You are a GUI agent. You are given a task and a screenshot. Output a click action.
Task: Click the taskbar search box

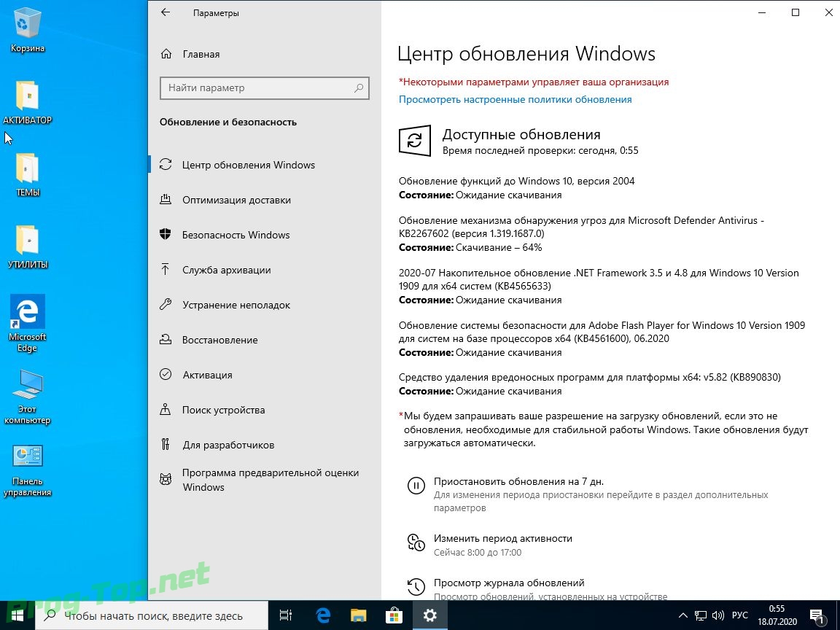coord(150,615)
